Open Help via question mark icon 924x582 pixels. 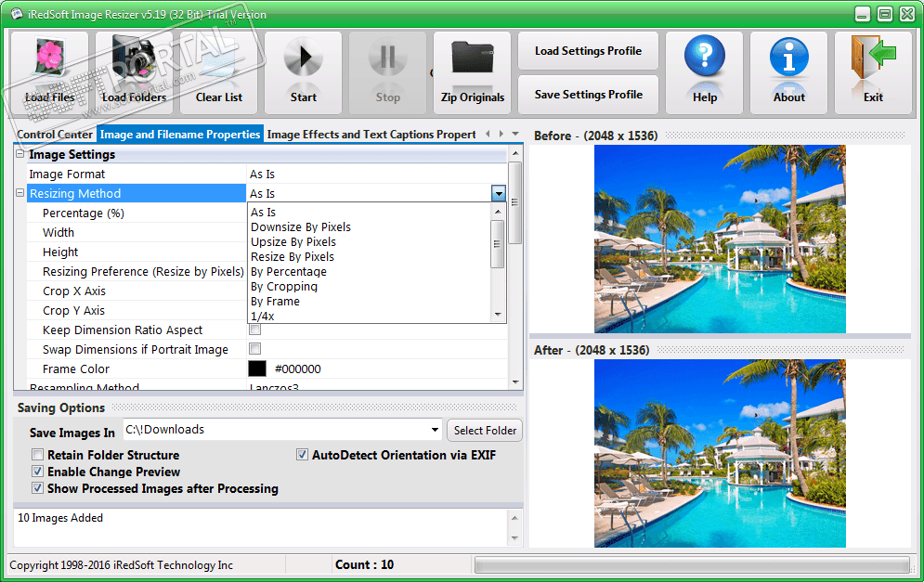[x=705, y=57]
